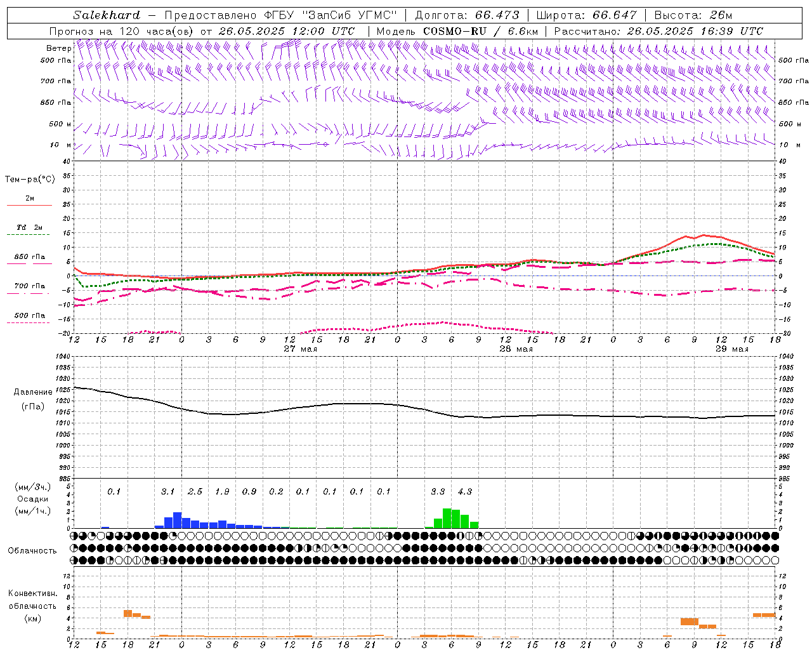The width and height of the screenshot is (812, 650).
Task: Click the 2.5 precipitation total value
Action: click(195, 492)
